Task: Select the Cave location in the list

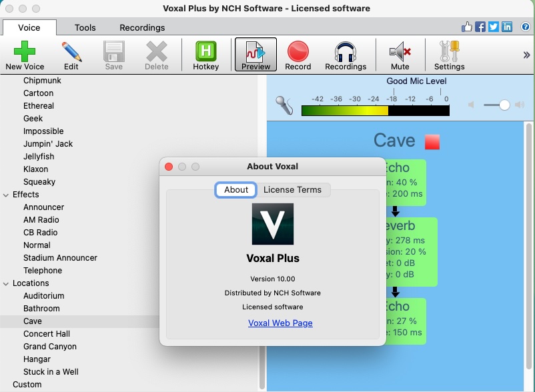Action: point(33,321)
